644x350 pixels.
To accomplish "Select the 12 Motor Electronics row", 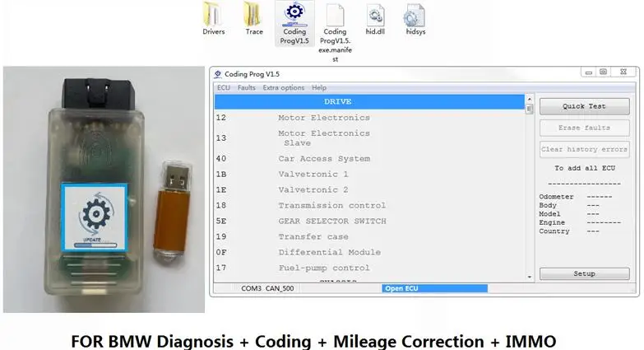I will tap(369, 118).
